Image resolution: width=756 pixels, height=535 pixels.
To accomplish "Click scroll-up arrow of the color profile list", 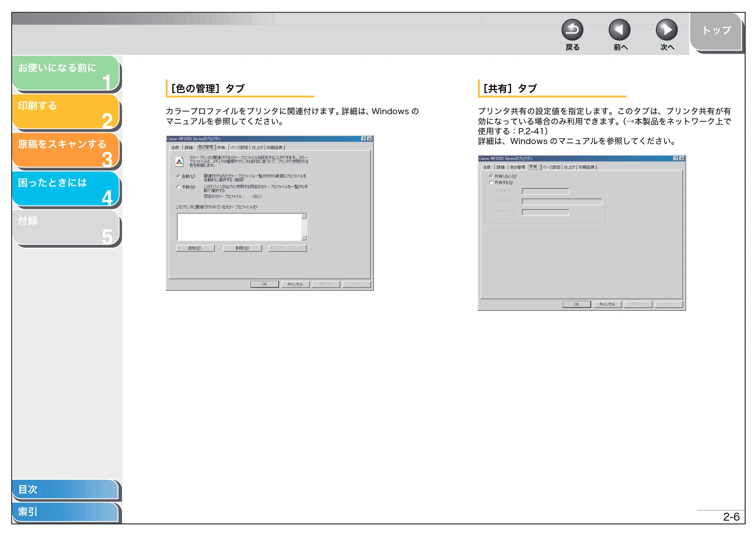I will click(304, 216).
